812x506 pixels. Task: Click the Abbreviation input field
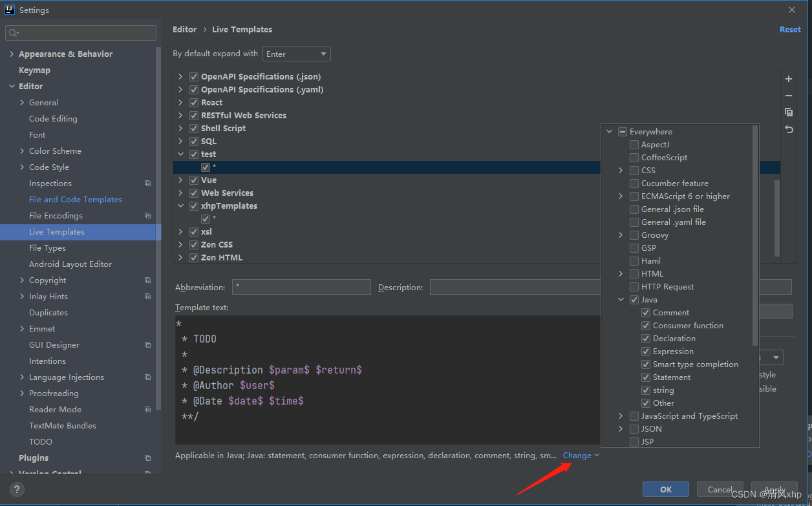[x=301, y=287]
